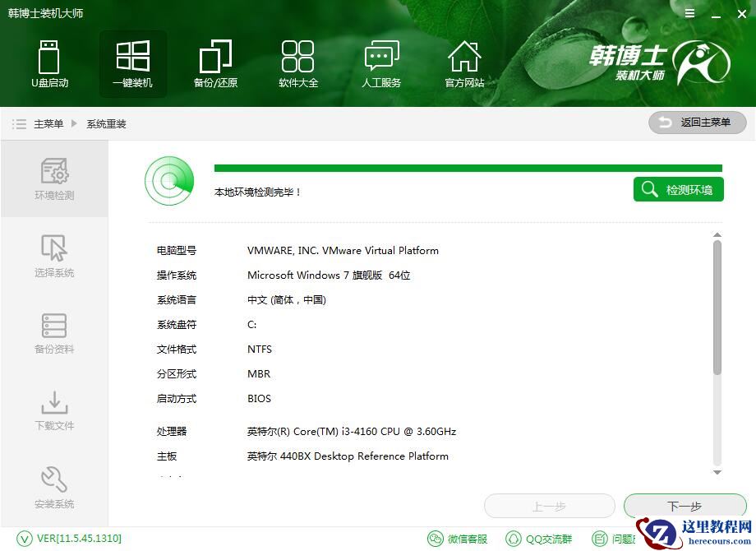This screenshot has width=756, height=551.
Task: Click the 选择系统 sidebar step
Action: (x=53, y=256)
